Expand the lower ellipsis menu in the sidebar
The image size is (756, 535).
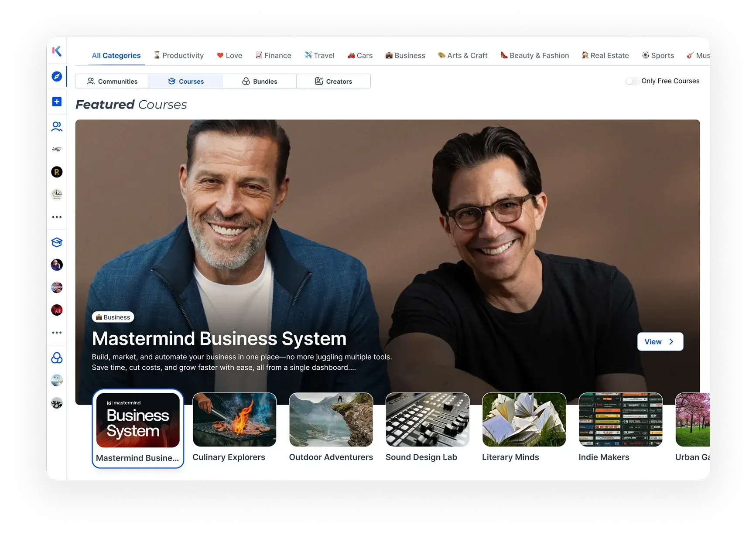coord(57,332)
